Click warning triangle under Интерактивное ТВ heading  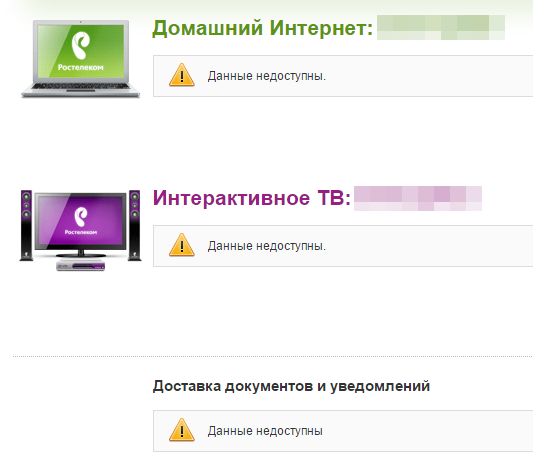(182, 245)
